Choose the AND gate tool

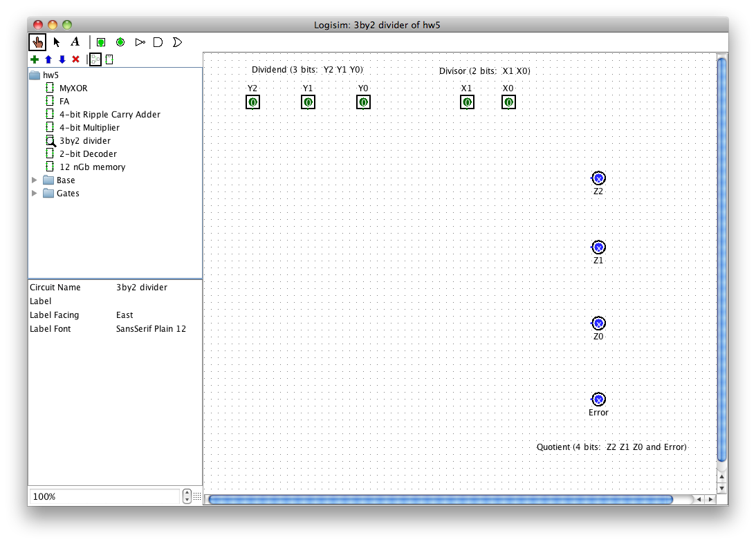click(158, 42)
